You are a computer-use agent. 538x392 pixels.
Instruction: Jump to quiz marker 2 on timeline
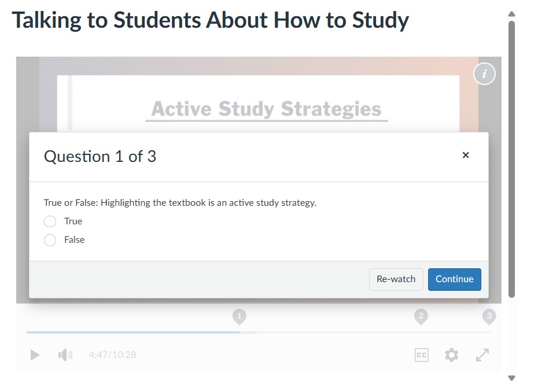tap(421, 317)
